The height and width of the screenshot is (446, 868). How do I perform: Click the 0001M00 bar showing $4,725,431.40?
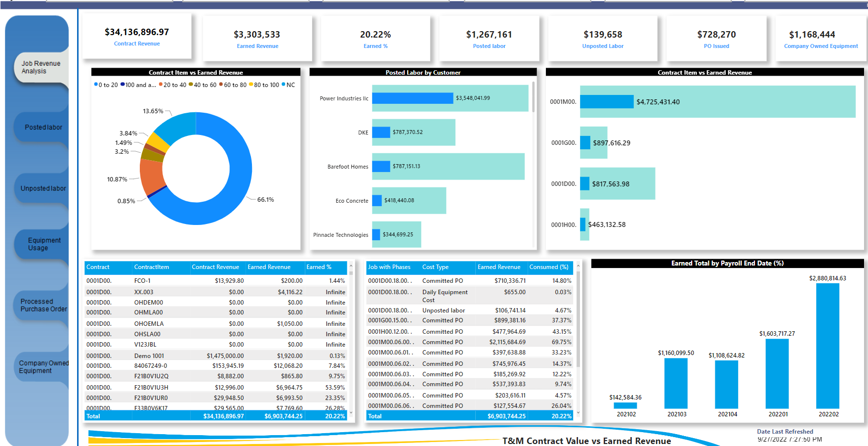[x=607, y=102]
